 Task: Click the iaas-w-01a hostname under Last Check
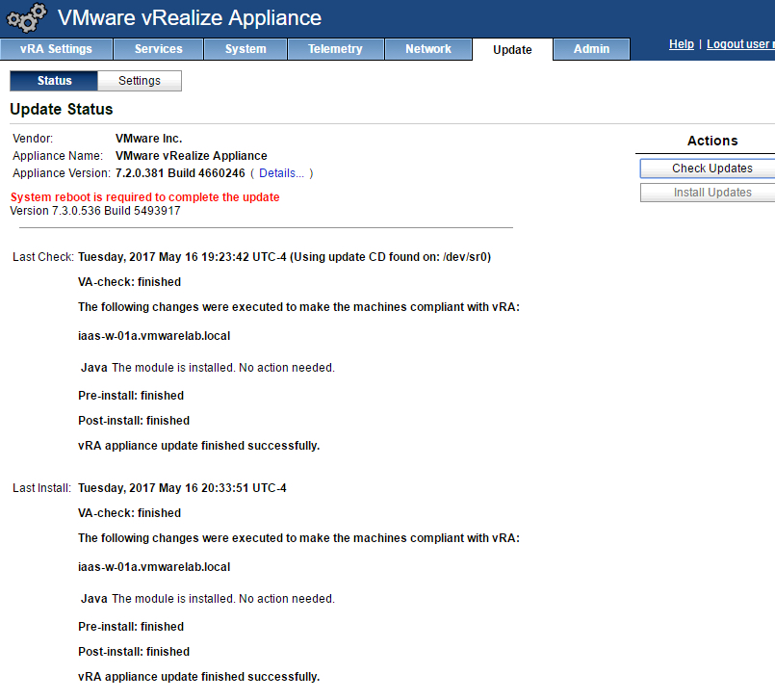pyautogui.click(x=154, y=336)
